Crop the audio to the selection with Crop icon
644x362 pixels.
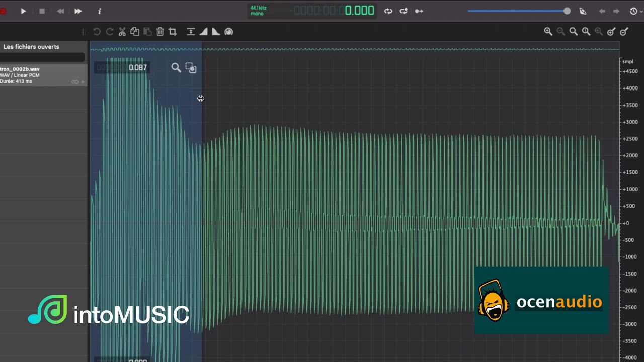coord(173,32)
